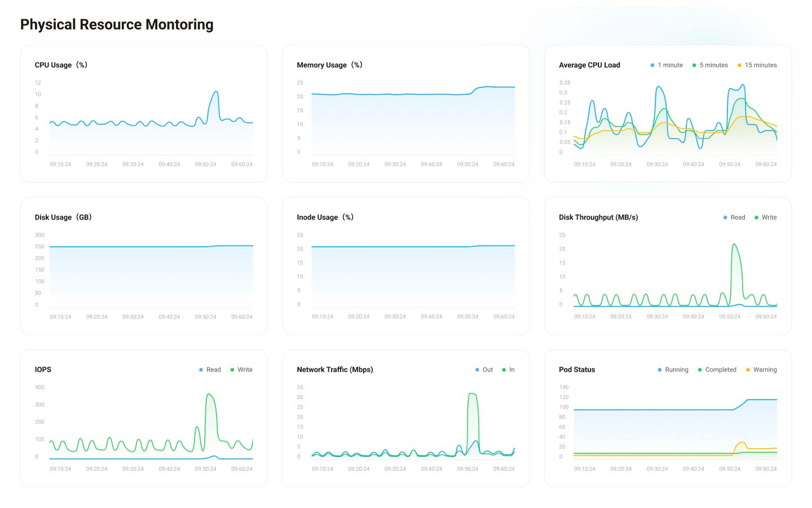Toggle the 1 minute series in Average CPU Load
Viewport: 812px width, 508px height.
667,65
